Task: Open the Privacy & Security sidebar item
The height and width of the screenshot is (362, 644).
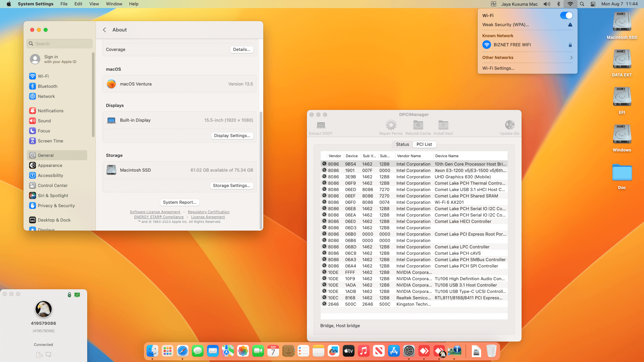Action: point(56,205)
